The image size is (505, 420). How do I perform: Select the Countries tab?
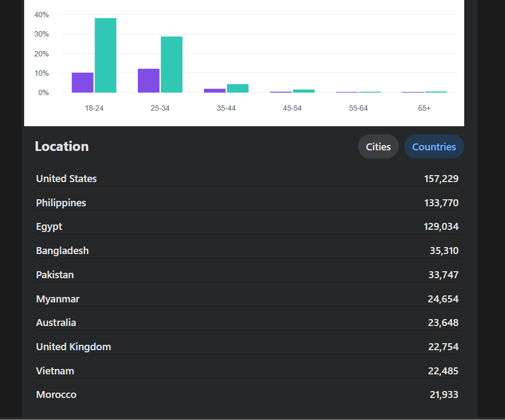point(434,147)
